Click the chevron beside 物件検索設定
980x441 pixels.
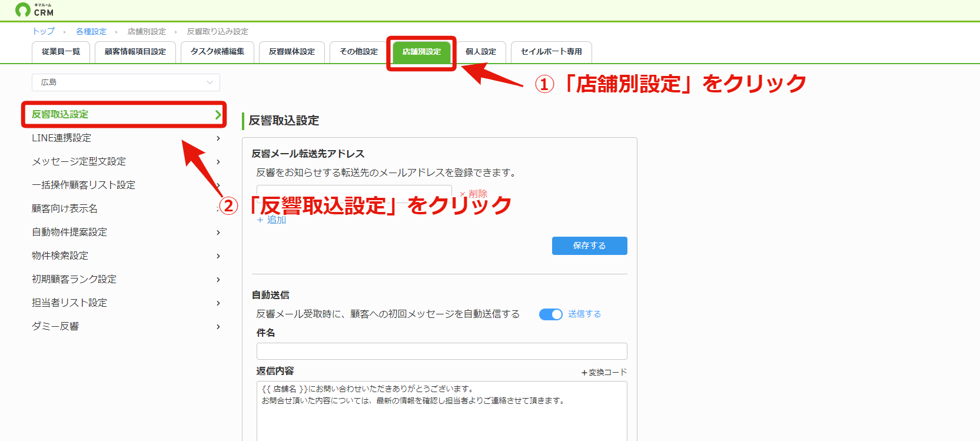click(218, 256)
